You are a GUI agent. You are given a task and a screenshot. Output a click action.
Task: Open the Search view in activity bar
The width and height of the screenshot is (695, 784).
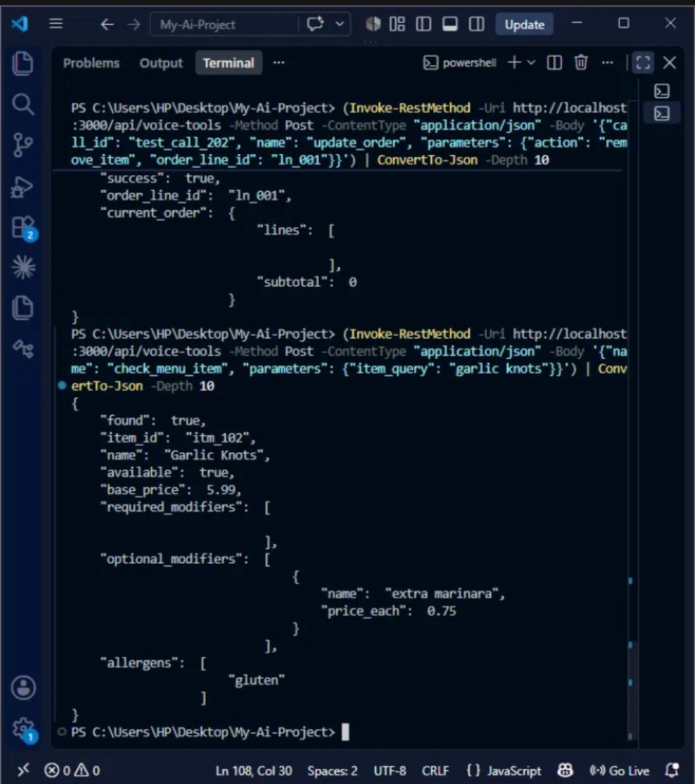[x=23, y=104]
